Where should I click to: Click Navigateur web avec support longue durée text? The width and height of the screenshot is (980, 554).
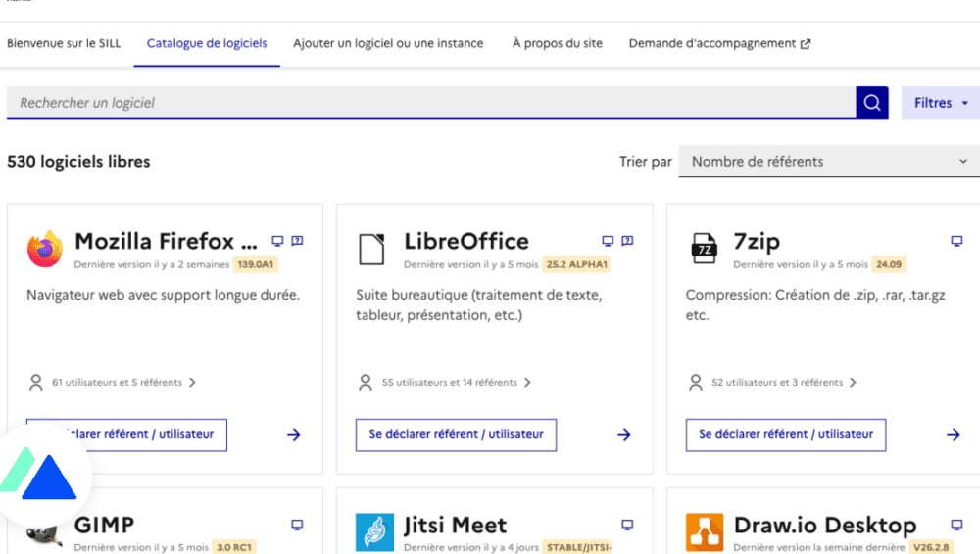point(163,295)
